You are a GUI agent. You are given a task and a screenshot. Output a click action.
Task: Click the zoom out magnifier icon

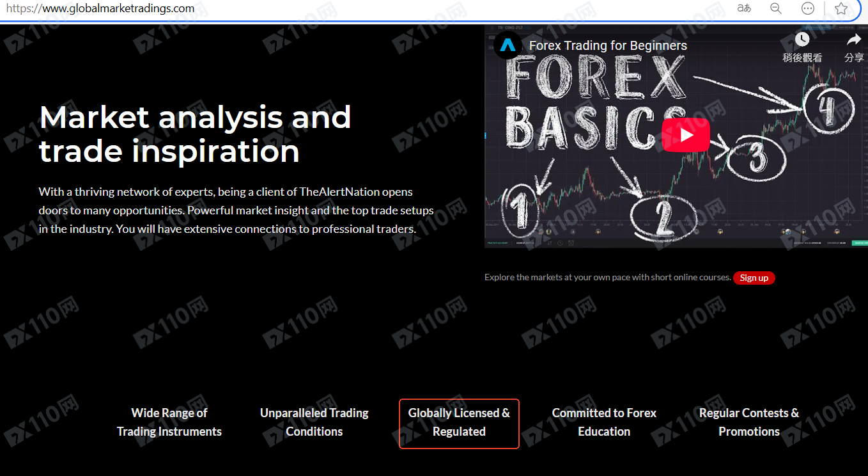point(776,8)
